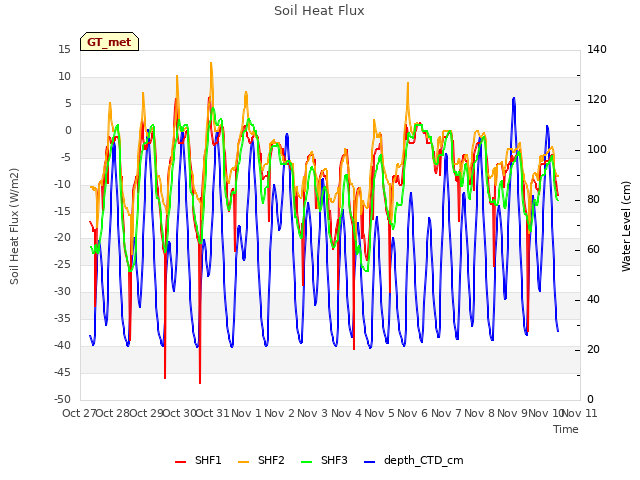Viewport: 640px width, 480px height.
Task: Click the 100 right axis tick label
Action: coord(597,150)
